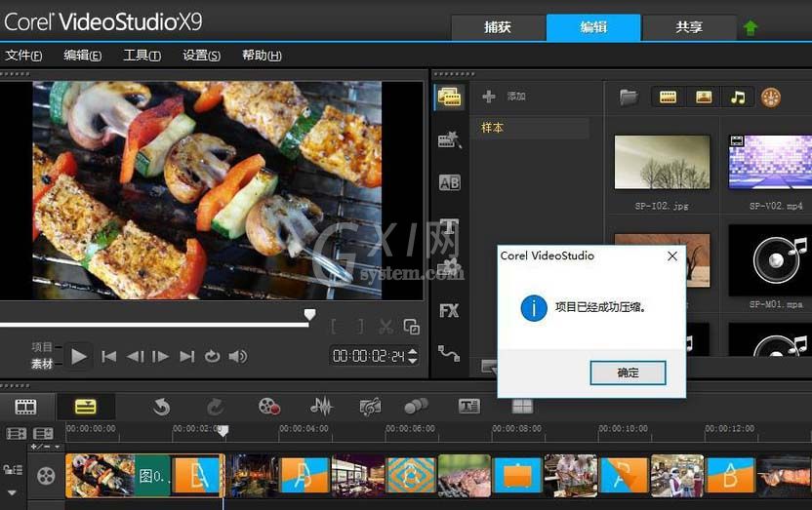The height and width of the screenshot is (510, 812).
Task: Open the multi-view grid tool in timeline toolbar
Action: click(522, 407)
